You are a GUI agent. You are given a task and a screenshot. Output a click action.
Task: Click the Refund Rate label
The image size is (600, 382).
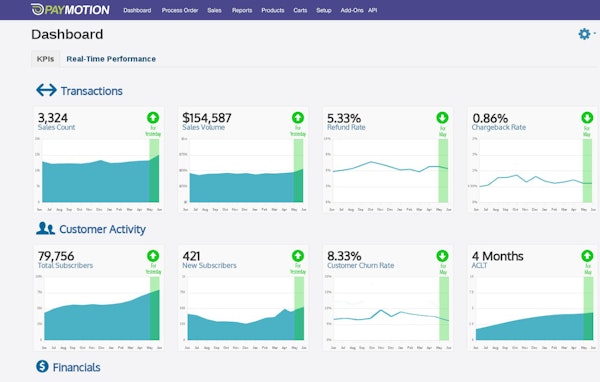point(346,127)
